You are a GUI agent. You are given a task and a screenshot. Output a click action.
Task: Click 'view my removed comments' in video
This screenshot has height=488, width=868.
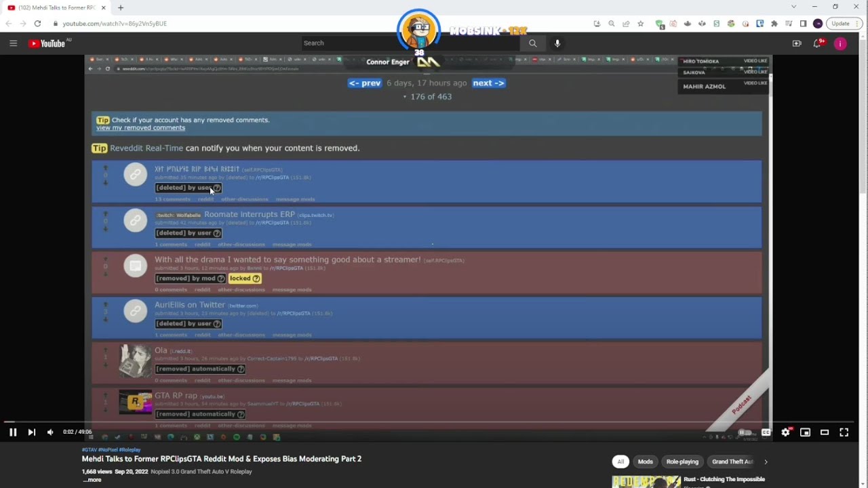pos(140,128)
